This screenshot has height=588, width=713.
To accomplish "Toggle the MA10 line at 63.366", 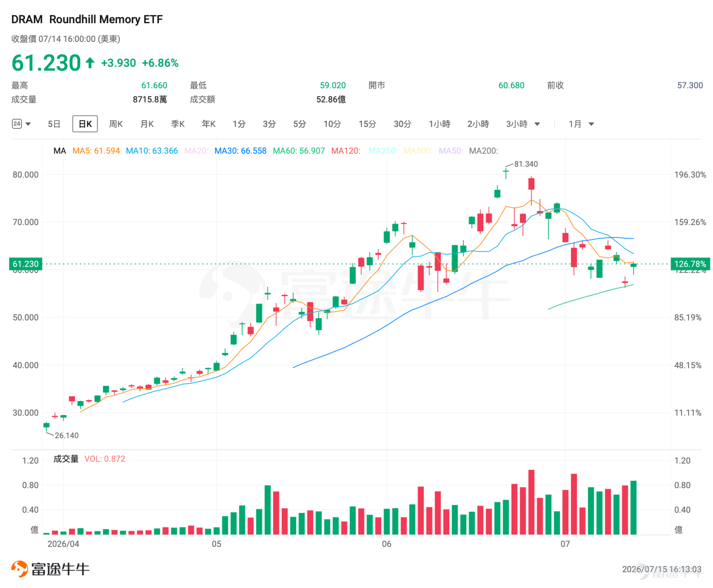I will click(152, 151).
